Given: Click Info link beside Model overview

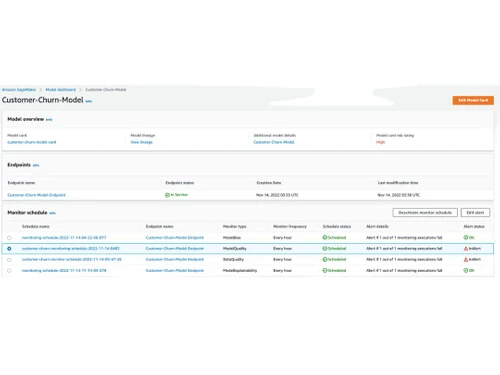Looking at the screenshot, I should (49, 120).
